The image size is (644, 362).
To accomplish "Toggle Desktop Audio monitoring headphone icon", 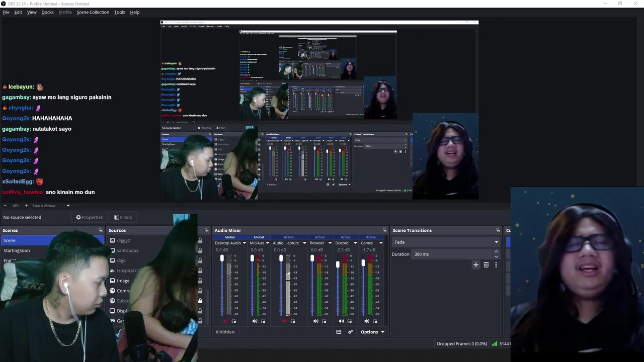I will [x=233, y=321].
